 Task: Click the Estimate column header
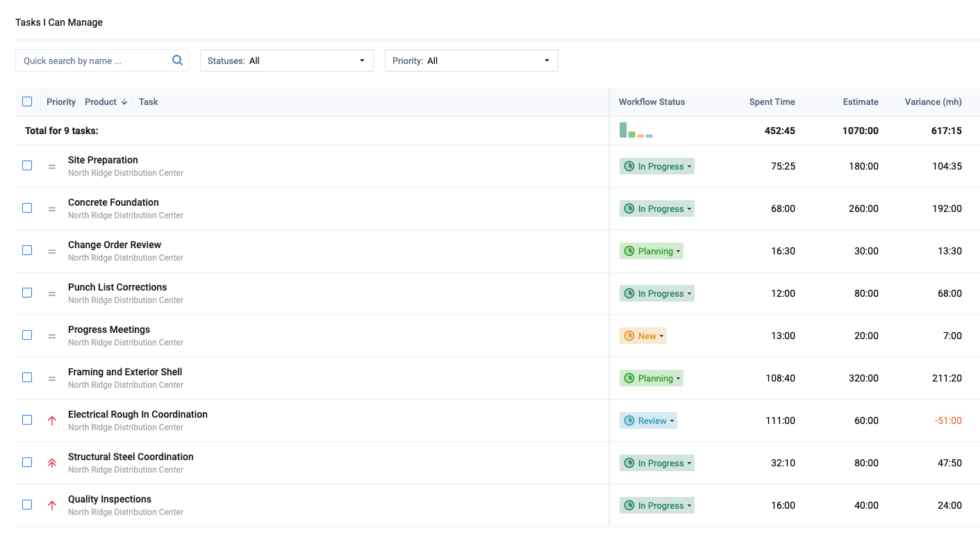[861, 101]
